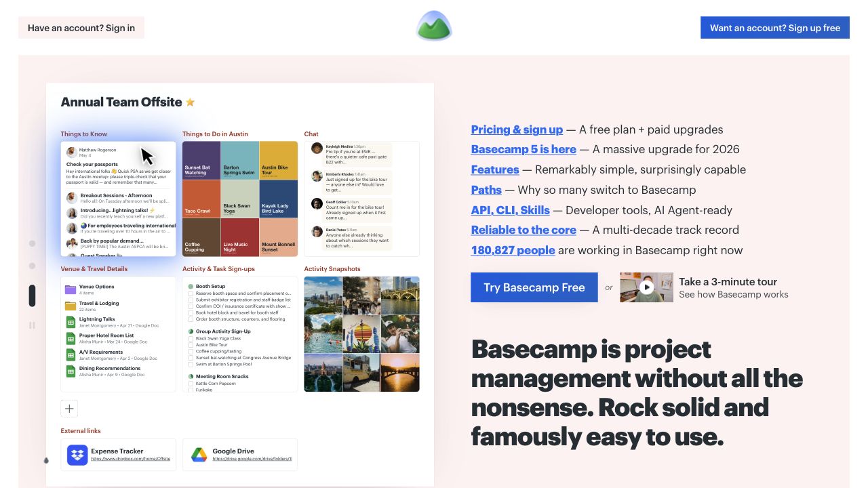The image size is (868, 488).
Task: Click the 'Take a 3-minute tour' text
Action: tap(728, 281)
